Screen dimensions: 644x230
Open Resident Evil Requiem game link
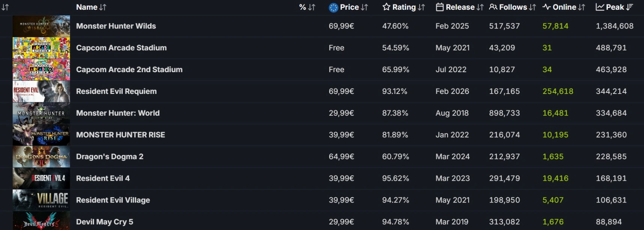[x=116, y=91]
